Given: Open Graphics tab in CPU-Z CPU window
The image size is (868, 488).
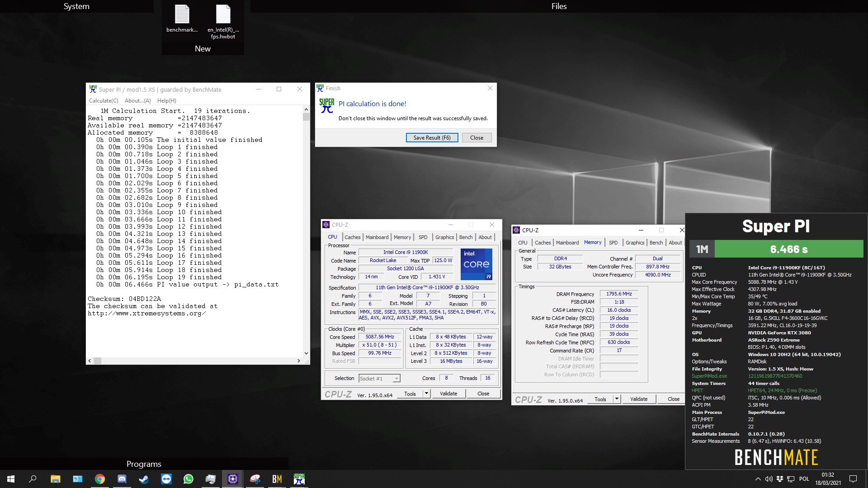Looking at the screenshot, I should tap(445, 237).
